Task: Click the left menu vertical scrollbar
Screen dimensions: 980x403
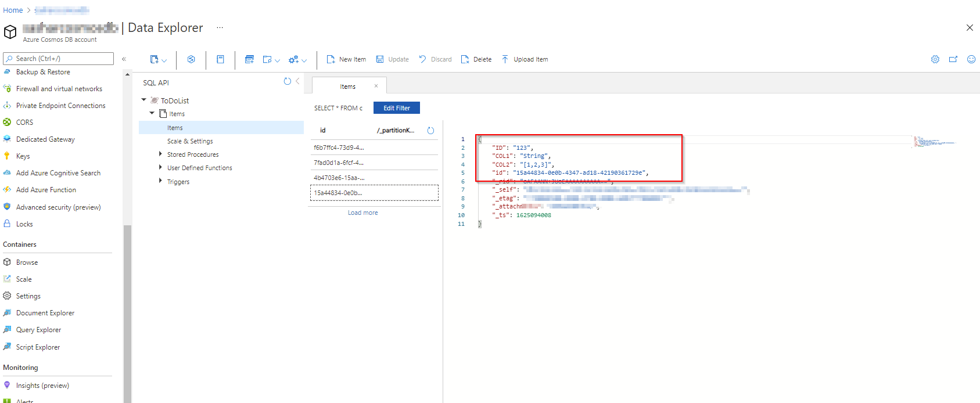Action: pos(127,314)
